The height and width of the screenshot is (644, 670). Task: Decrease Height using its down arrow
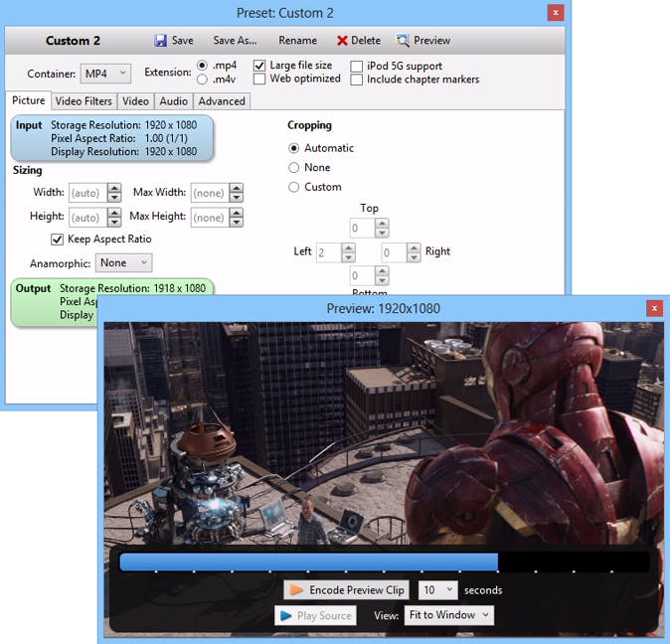pos(114,222)
